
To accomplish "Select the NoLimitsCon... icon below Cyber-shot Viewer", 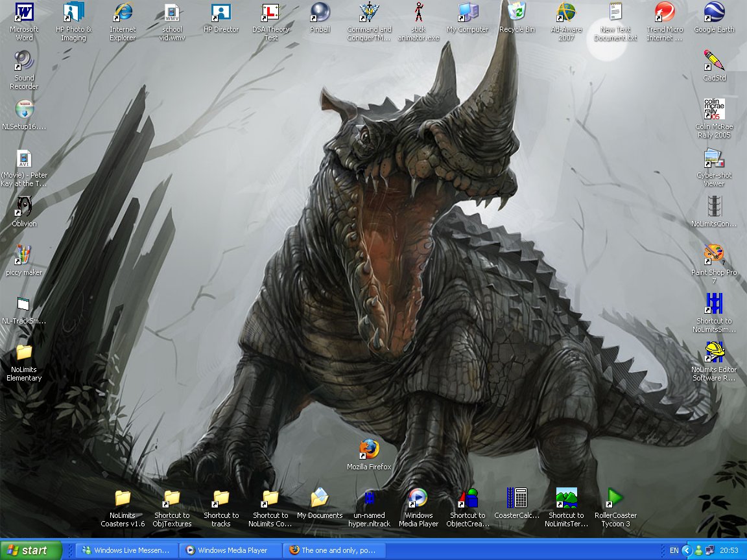I will 714,207.
